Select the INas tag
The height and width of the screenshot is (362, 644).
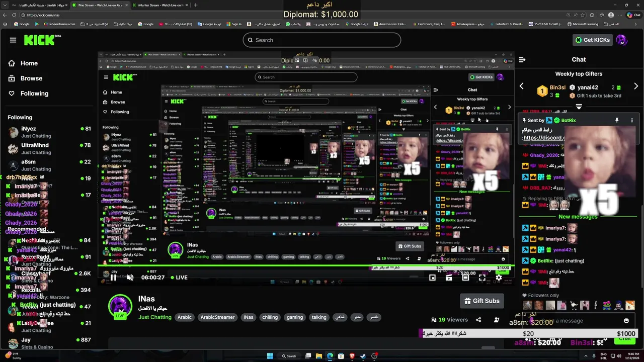click(x=249, y=317)
